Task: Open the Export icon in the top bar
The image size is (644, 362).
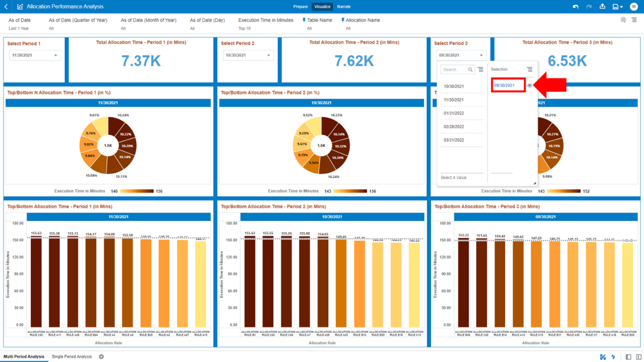Action: pos(602,6)
